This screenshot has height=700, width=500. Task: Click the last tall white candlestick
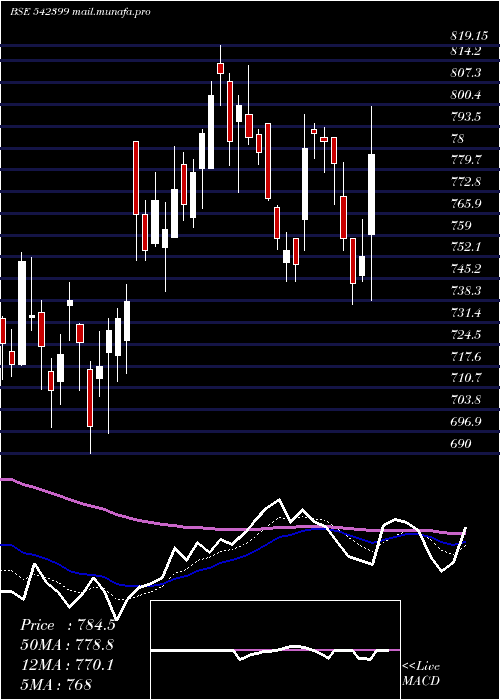click(x=371, y=194)
